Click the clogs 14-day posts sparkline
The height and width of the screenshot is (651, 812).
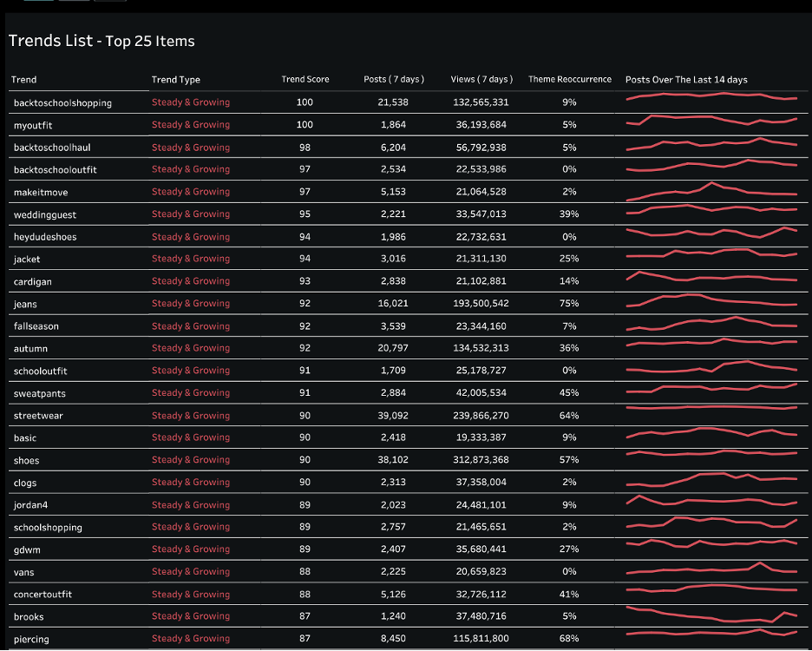711,479
